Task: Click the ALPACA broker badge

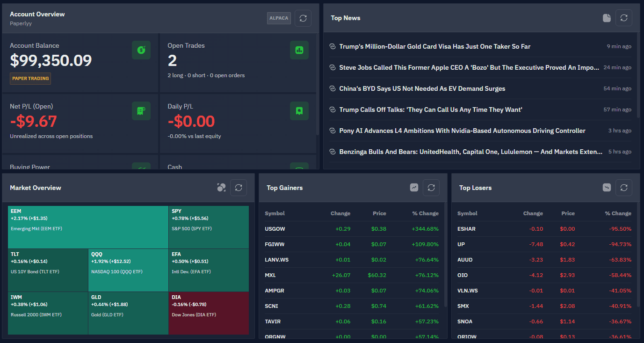Action: (x=279, y=18)
